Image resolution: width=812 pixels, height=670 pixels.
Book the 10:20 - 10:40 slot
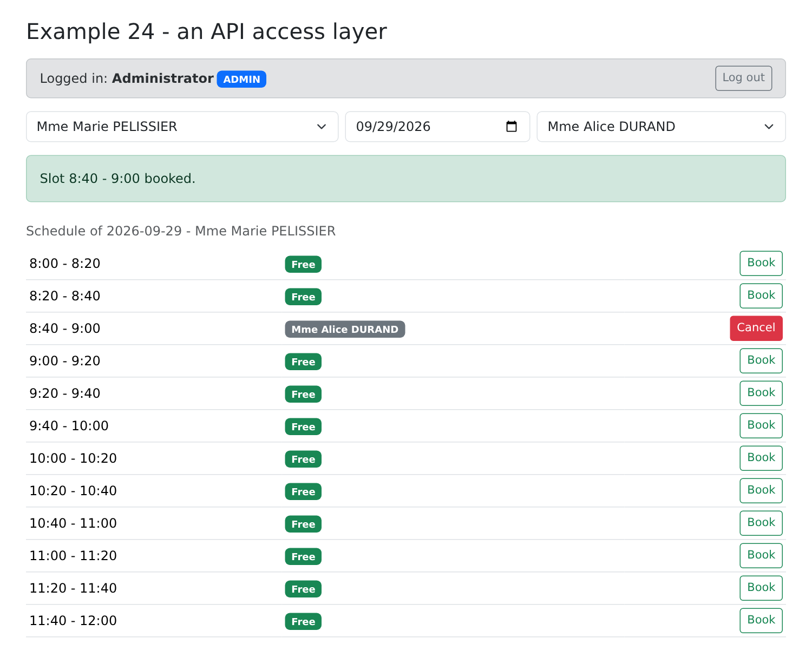click(x=761, y=490)
